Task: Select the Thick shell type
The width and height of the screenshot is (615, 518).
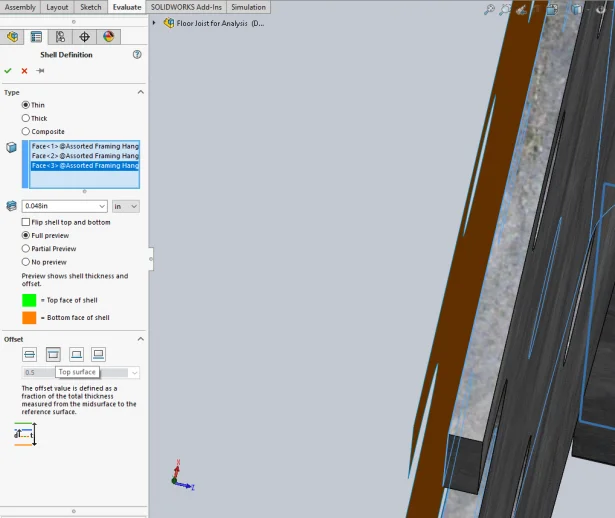Action: (x=26, y=118)
